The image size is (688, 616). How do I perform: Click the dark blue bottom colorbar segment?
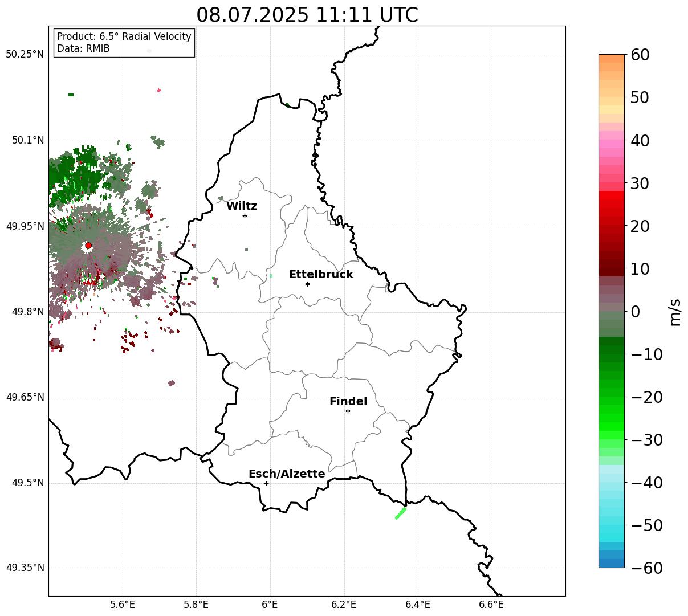pos(612,563)
